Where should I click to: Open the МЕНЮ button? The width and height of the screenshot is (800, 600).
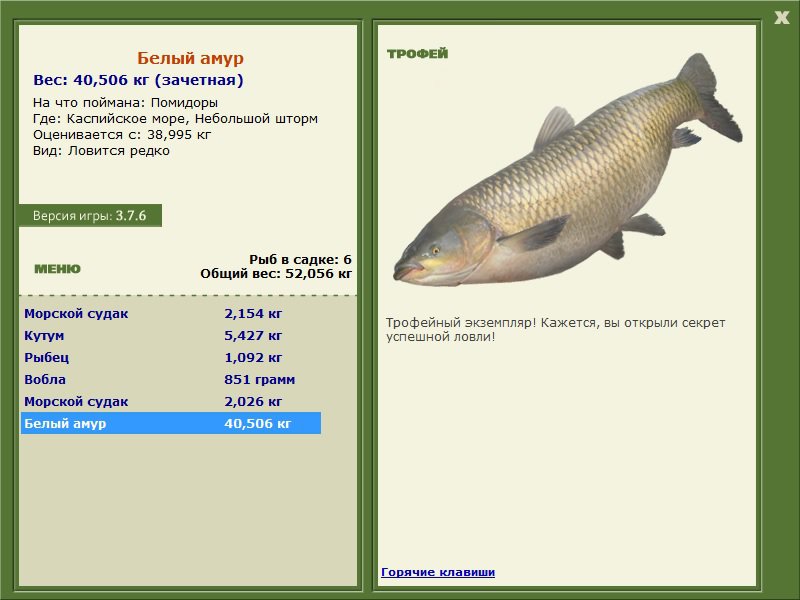coord(57,269)
